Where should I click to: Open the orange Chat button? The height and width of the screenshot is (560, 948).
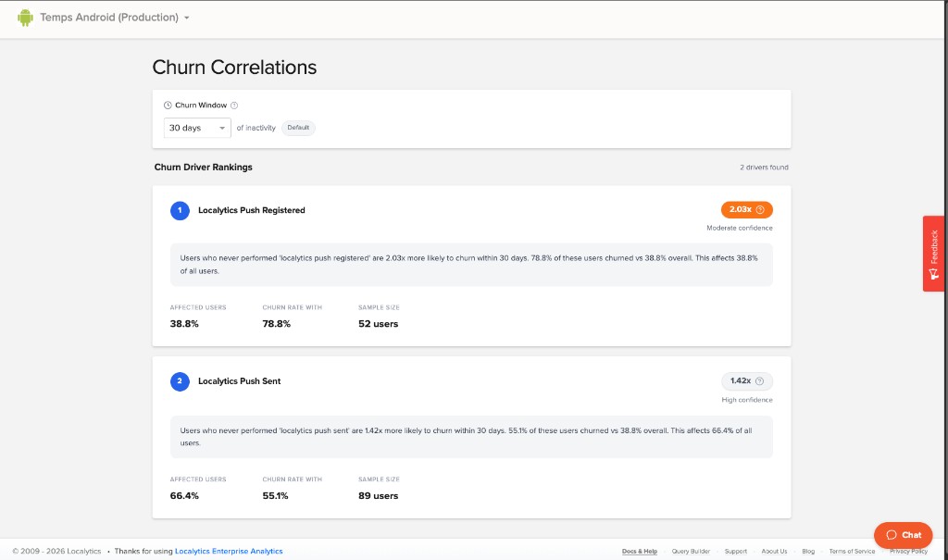tap(904, 535)
